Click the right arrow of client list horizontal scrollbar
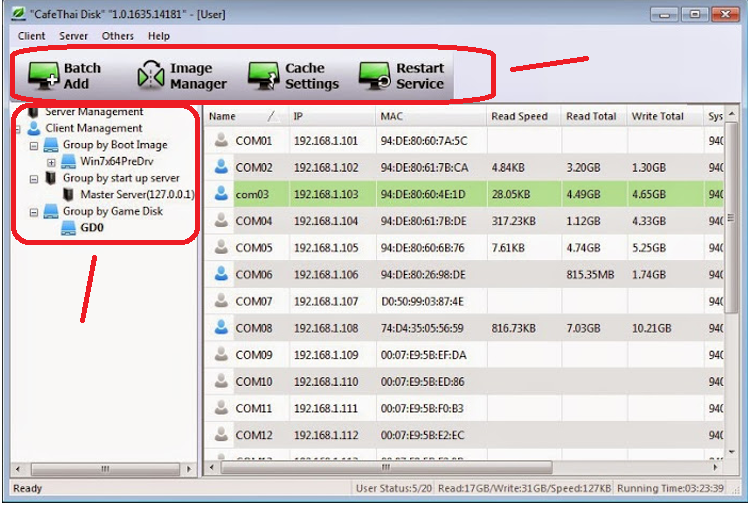This screenshot has height=505, width=748. click(715, 467)
